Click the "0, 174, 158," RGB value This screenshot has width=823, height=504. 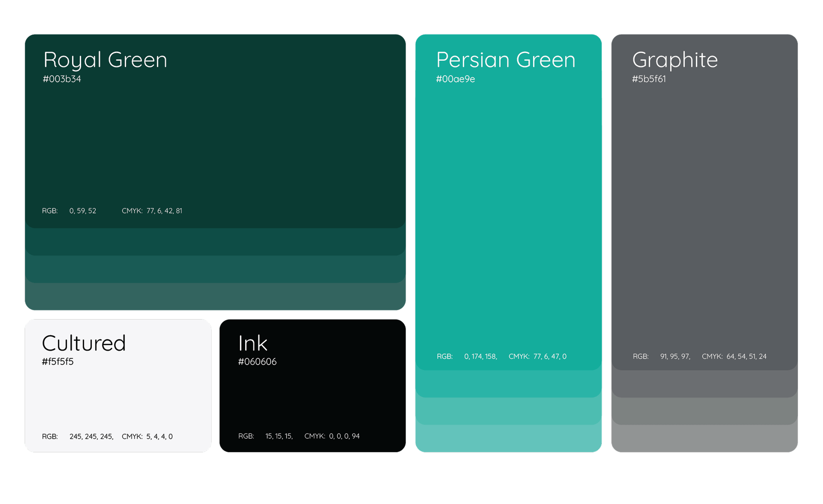point(481,357)
